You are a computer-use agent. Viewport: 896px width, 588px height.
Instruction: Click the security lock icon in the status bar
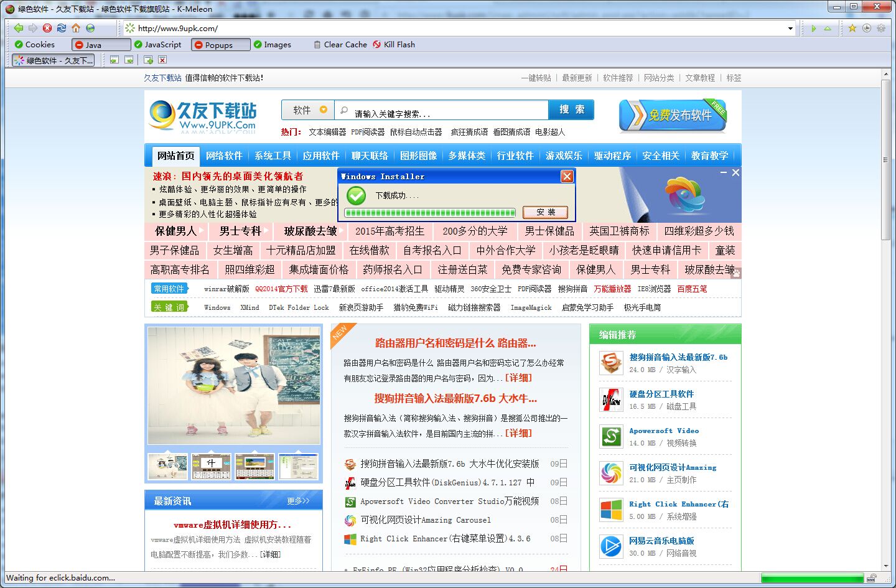tap(872, 578)
